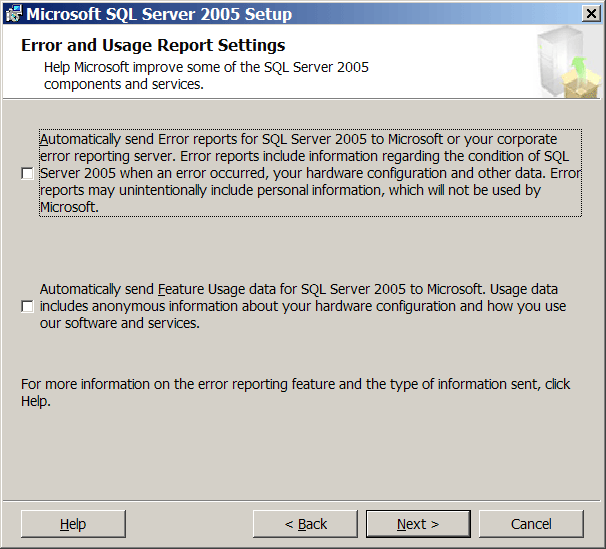Viewport: 606px width, 549px height.
Task: Close the SQL Server 2005 Setup dialog
Action: click(x=591, y=14)
